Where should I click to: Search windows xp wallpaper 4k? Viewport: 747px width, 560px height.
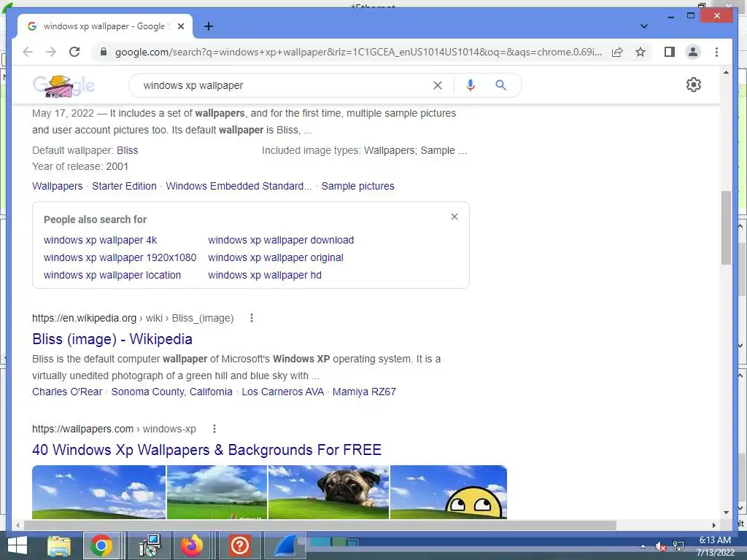tap(100, 240)
